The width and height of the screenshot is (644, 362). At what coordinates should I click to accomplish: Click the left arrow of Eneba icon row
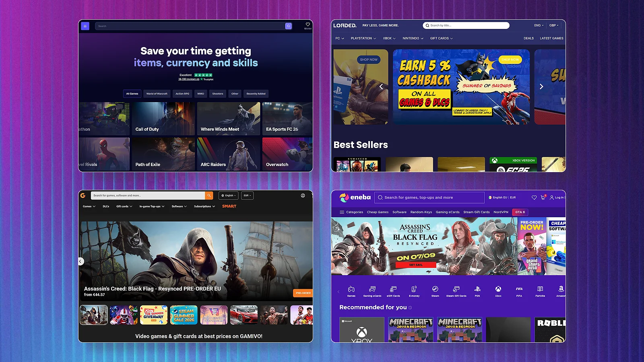click(339, 292)
